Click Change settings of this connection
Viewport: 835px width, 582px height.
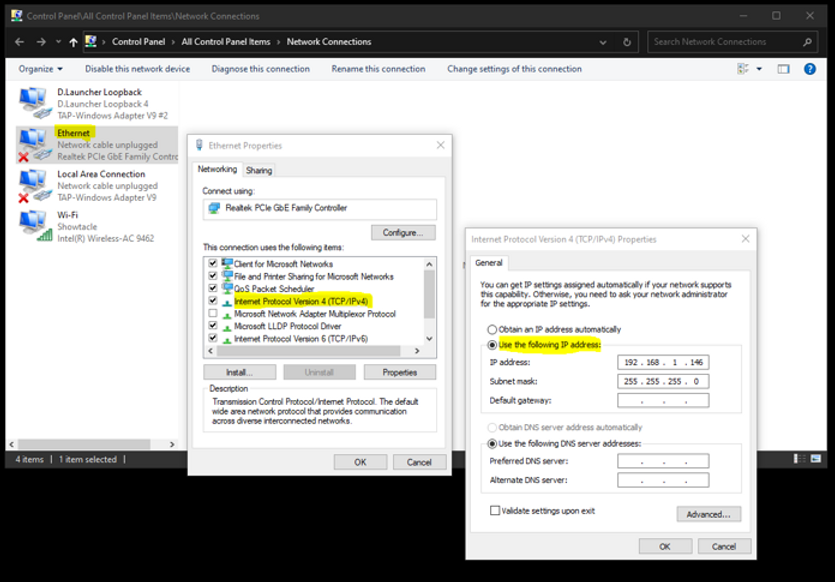coord(514,69)
